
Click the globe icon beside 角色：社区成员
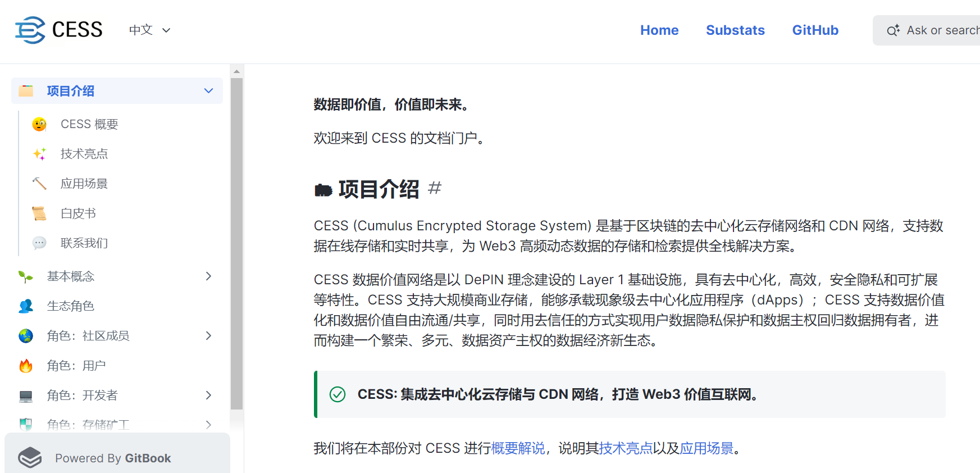(x=26, y=336)
